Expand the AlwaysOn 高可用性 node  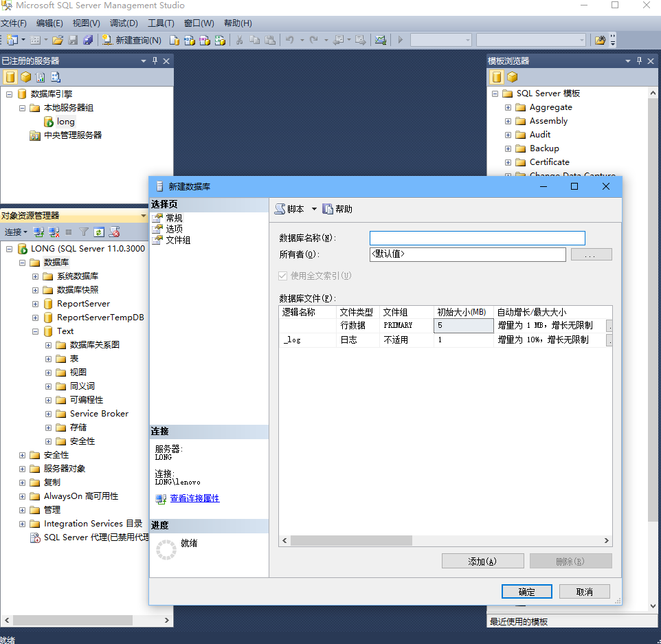point(23,497)
